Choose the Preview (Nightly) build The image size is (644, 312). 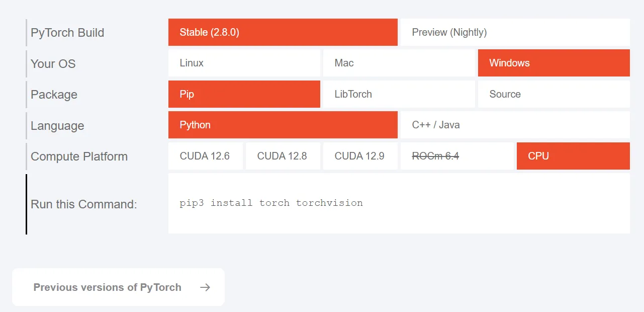point(514,32)
